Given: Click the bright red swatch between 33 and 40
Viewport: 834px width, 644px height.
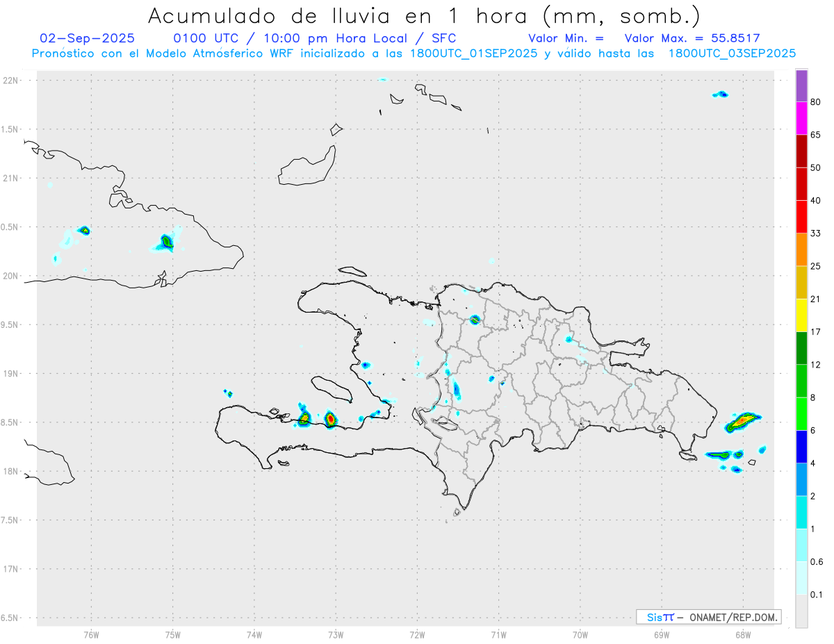Looking at the screenshot, I should (801, 216).
